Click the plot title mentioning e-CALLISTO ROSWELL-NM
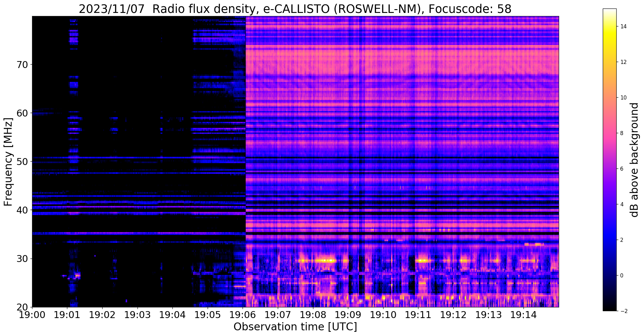The width and height of the screenshot is (644, 336). click(x=295, y=9)
